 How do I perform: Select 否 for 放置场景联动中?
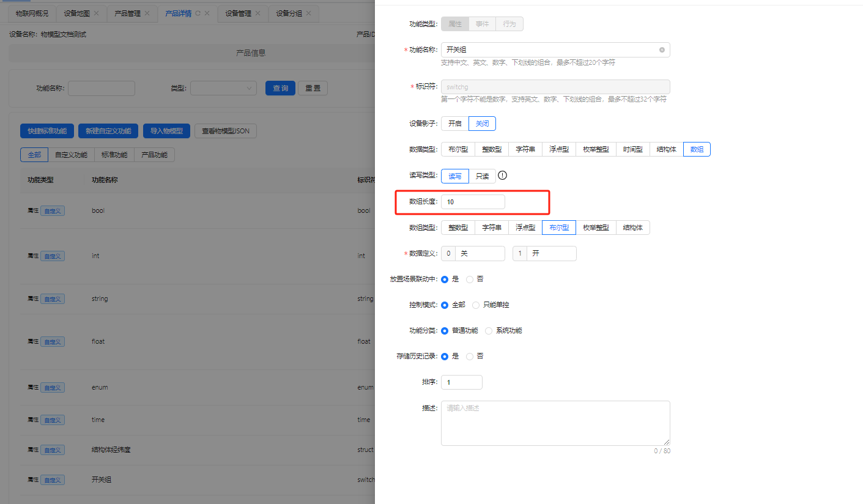point(470,279)
